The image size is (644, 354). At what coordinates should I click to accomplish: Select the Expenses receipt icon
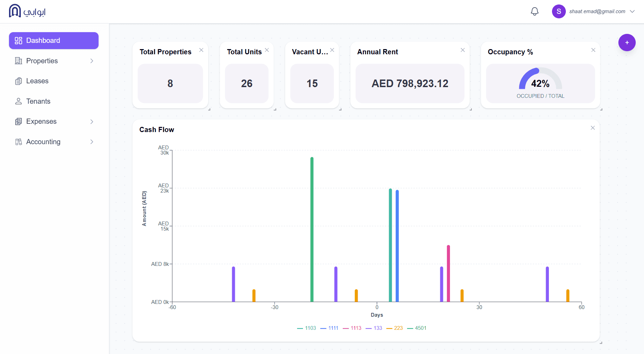pyautogui.click(x=18, y=121)
